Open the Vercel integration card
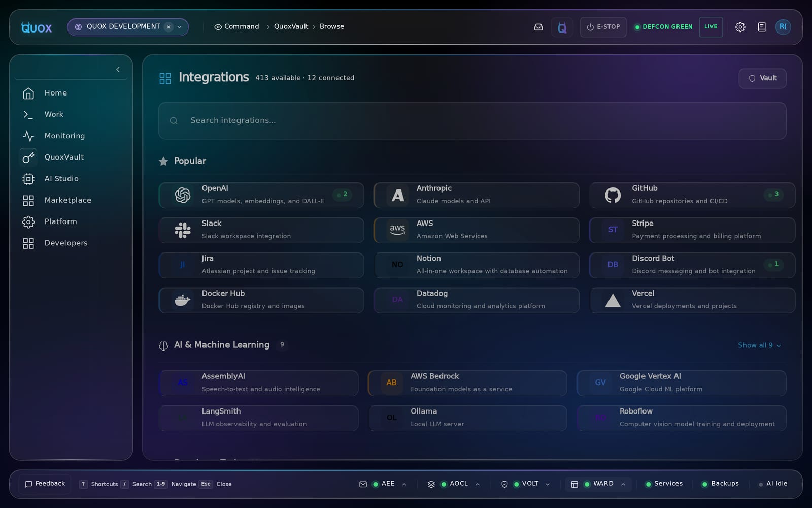812x508 pixels. point(692,300)
